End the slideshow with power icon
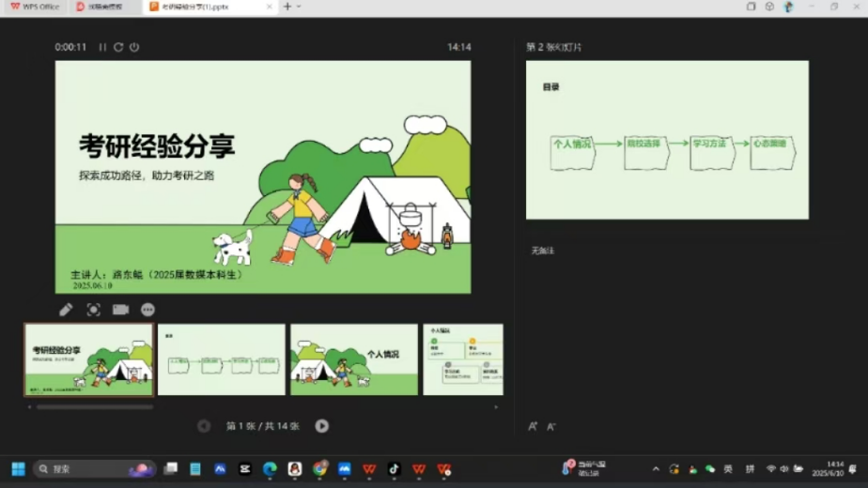The image size is (868, 488). [134, 47]
